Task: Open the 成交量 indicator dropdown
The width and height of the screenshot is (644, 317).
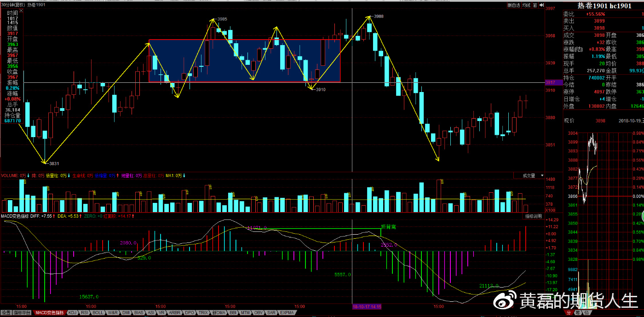Action: click(x=530, y=175)
